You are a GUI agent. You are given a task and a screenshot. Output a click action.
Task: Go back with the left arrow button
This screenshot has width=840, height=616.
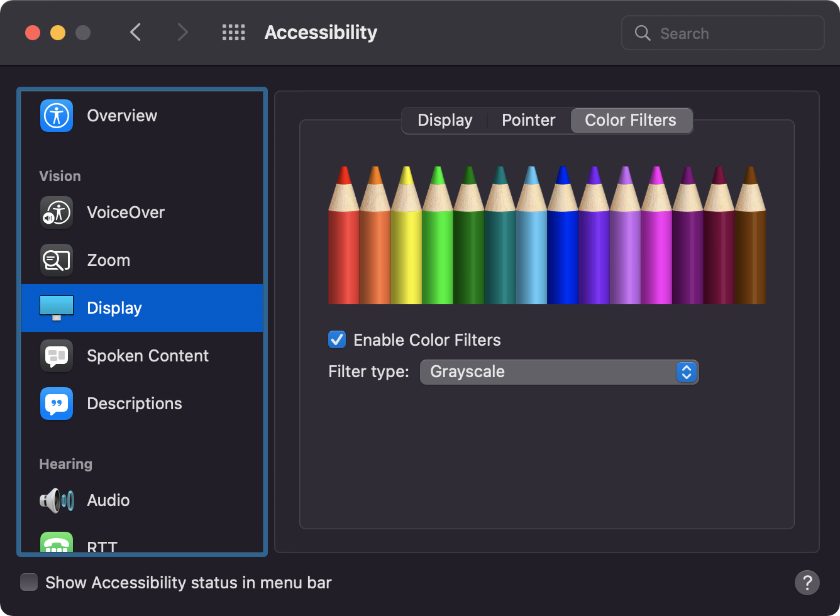point(136,33)
